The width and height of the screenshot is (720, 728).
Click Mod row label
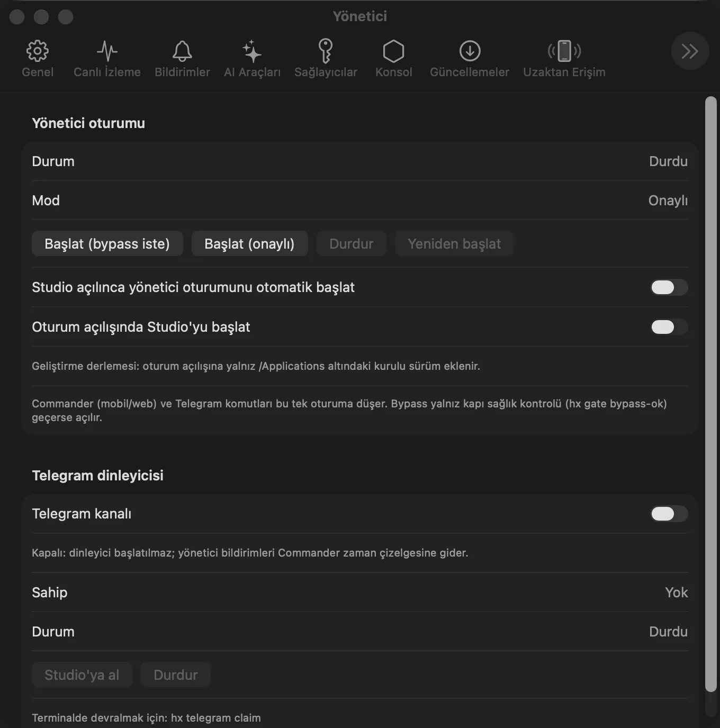(46, 201)
